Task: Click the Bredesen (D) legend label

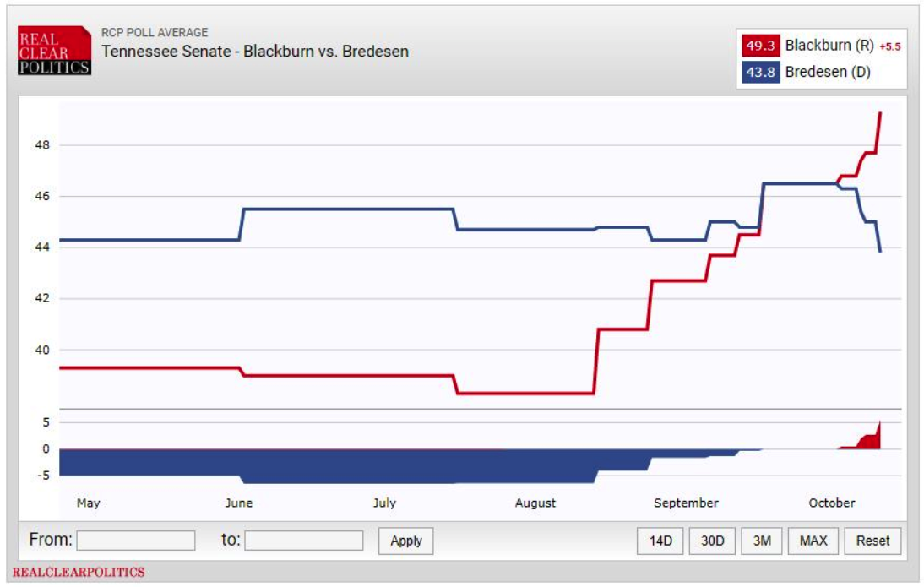Action: (x=827, y=72)
